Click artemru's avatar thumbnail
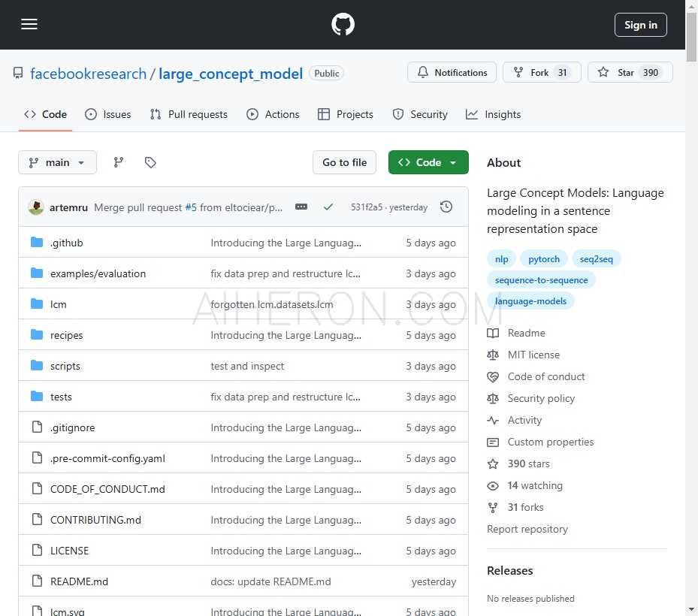698x616 pixels. tap(36, 207)
